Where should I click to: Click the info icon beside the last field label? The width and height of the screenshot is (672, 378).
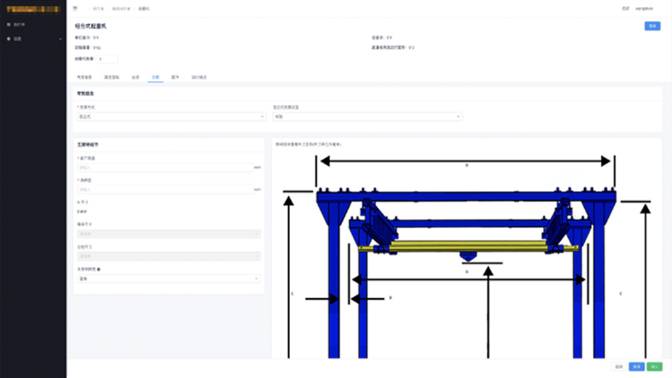(x=99, y=270)
